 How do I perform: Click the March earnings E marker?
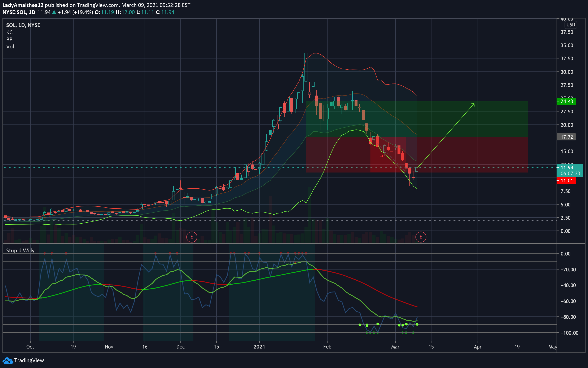(x=421, y=237)
